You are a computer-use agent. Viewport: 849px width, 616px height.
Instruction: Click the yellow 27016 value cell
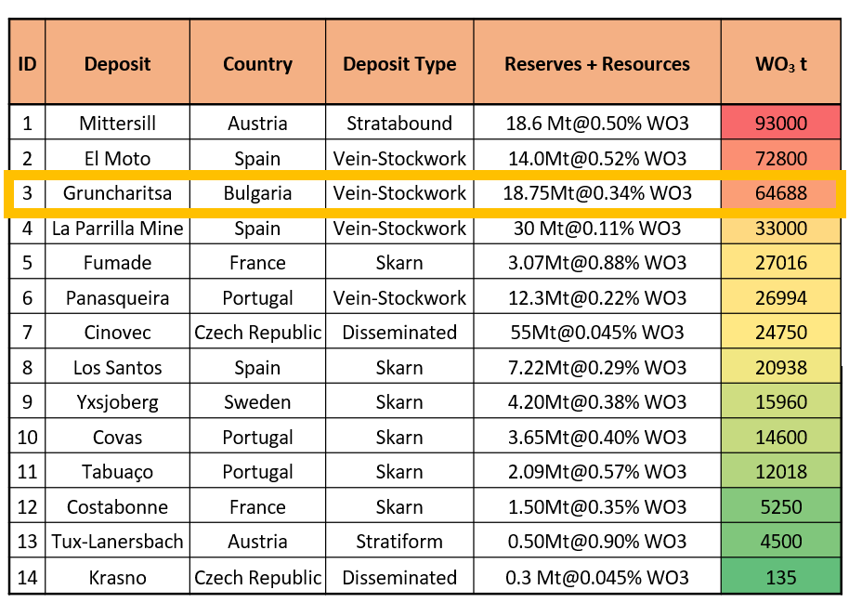coord(780,263)
